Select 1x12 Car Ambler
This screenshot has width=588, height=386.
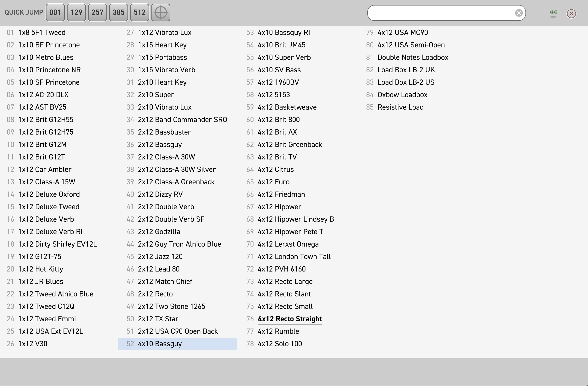[x=45, y=170]
